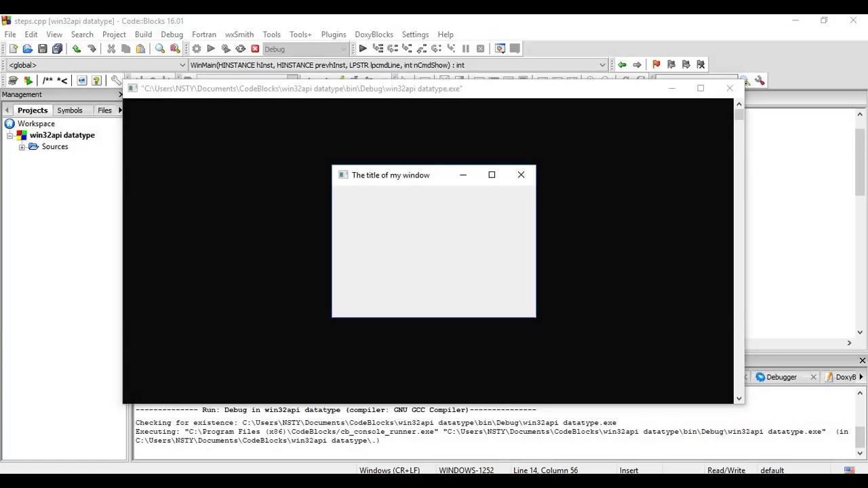Abort the build with red stop icon
Image resolution: width=868 pixels, height=488 pixels.
(x=256, y=49)
